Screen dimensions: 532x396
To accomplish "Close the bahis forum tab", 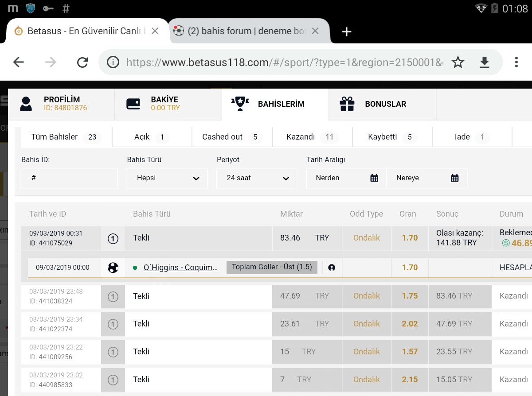I will (x=315, y=31).
